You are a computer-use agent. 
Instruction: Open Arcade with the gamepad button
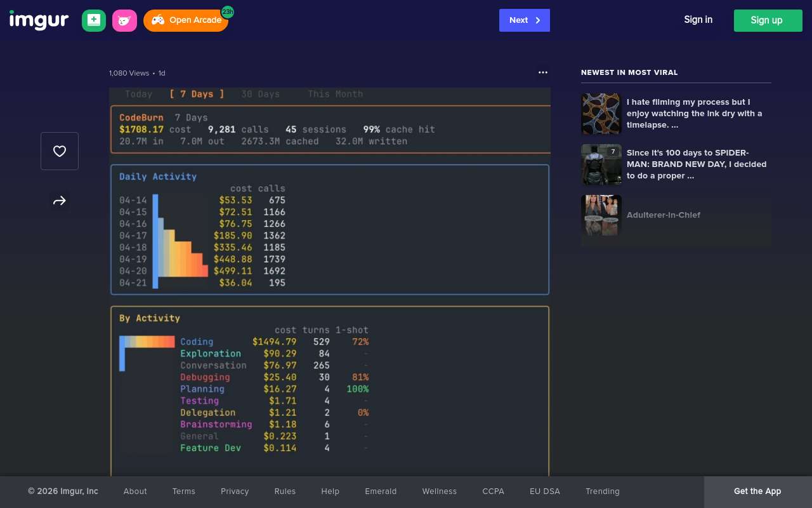[185, 20]
